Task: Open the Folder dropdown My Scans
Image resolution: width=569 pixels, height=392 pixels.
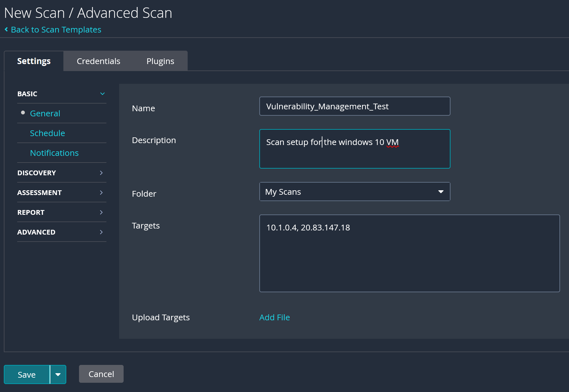Action: point(355,192)
